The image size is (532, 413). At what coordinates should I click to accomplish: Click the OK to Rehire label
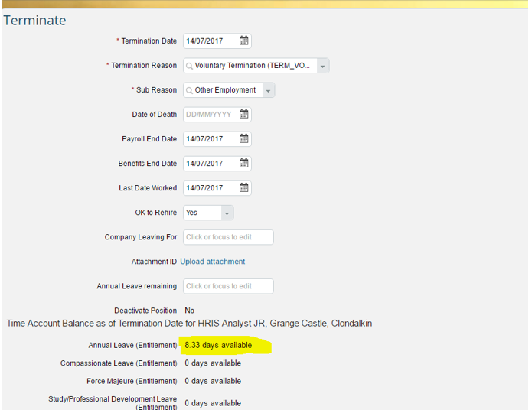[x=155, y=213]
